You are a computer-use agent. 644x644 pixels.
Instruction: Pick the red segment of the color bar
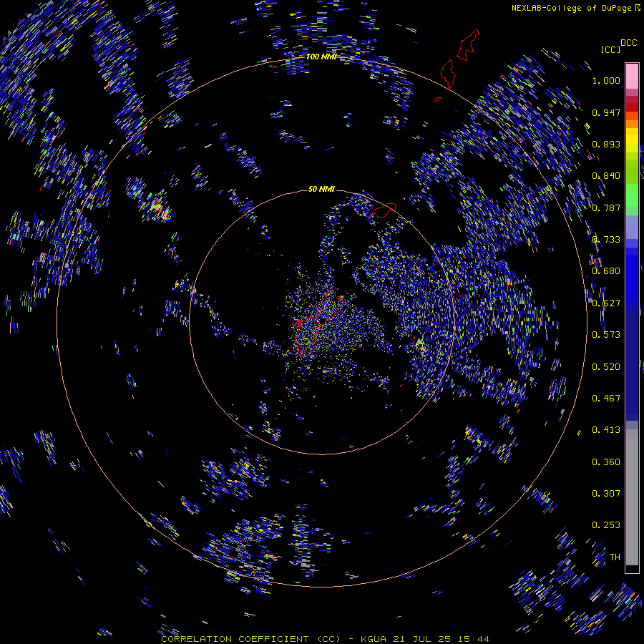tap(632, 107)
